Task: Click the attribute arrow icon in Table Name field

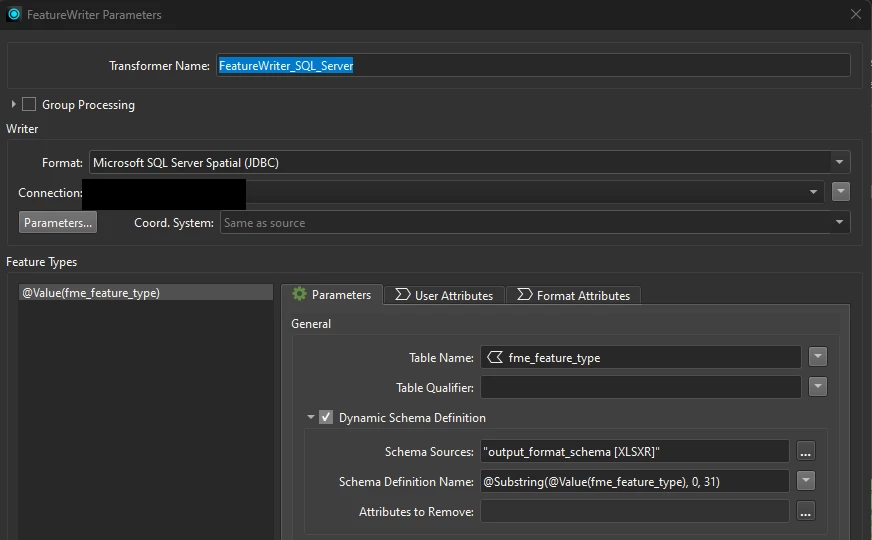Action: coord(495,358)
